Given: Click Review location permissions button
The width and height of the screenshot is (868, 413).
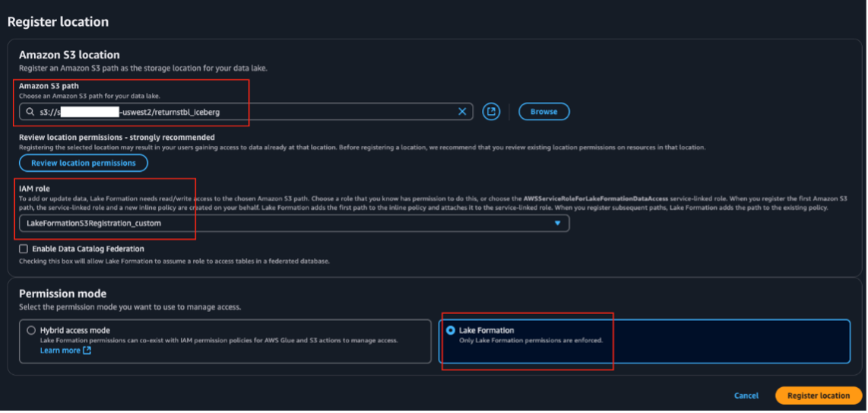Looking at the screenshot, I should pos(84,164).
